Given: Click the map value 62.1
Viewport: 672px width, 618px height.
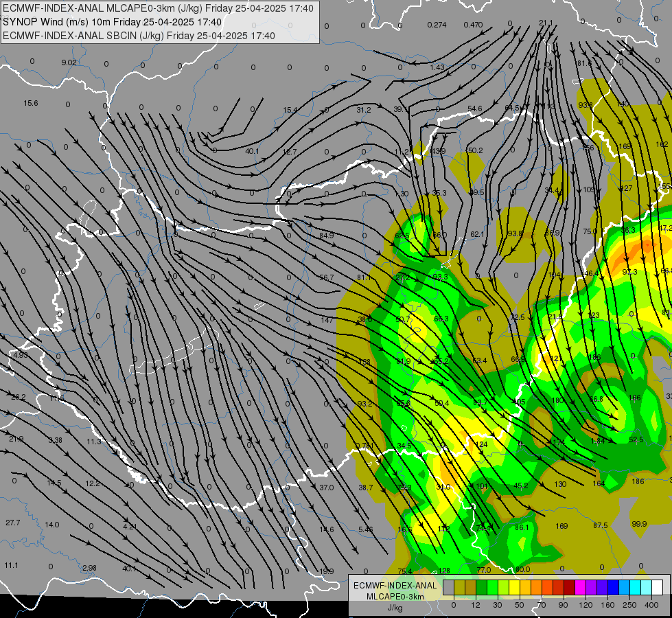Looking at the screenshot, I should coord(477,234).
